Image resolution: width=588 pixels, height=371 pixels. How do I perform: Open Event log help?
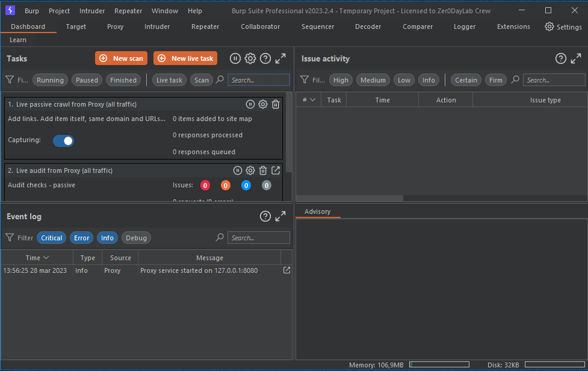point(265,216)
